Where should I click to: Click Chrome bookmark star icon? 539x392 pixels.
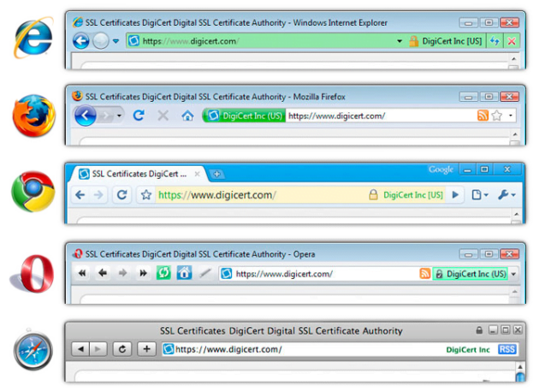pyautogui.click(x=146, y=195)
